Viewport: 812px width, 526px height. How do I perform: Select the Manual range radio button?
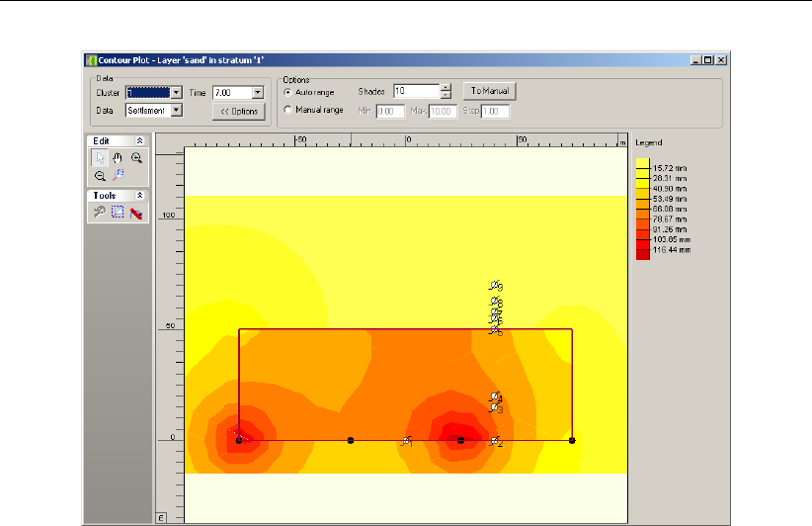[x=287, y=110]
